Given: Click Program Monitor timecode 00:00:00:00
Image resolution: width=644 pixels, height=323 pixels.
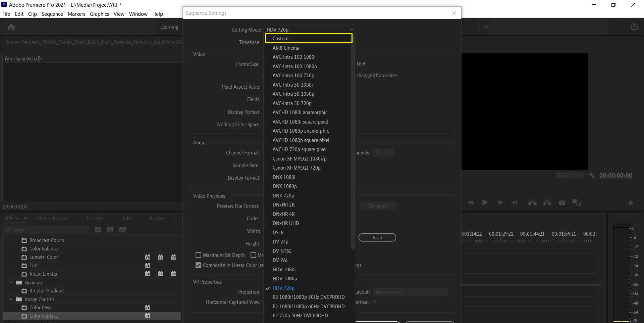Looking at the screenshot, I should 616,175.
